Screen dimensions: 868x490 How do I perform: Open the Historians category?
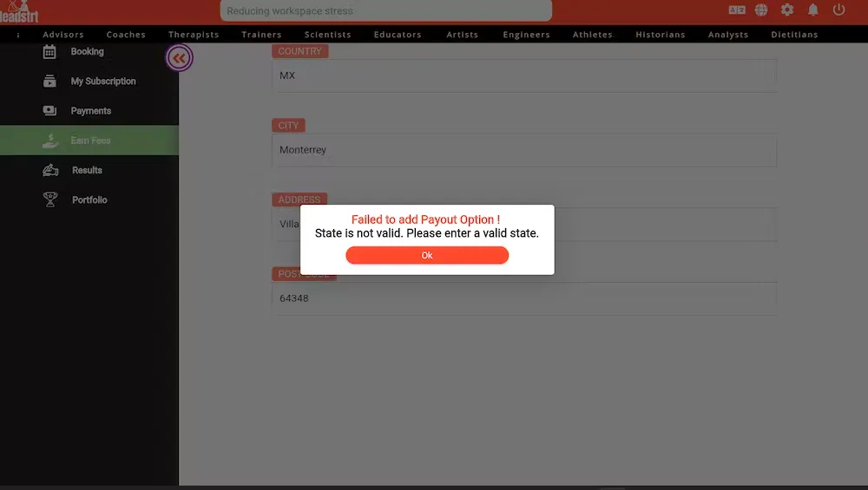click(661, 35)
